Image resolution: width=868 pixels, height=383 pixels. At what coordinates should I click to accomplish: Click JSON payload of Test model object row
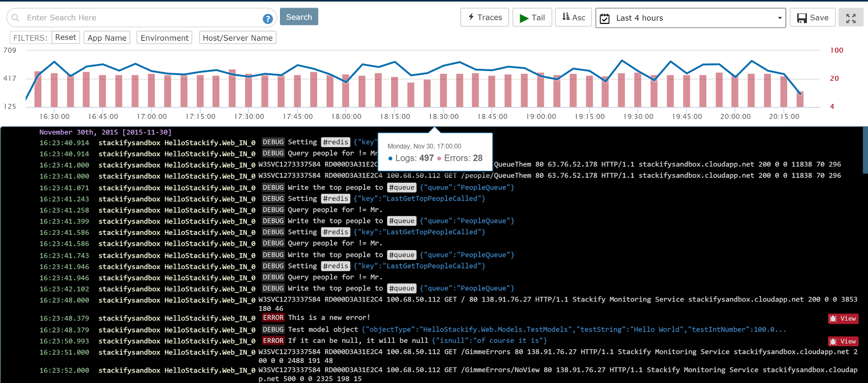pos(574,329)
